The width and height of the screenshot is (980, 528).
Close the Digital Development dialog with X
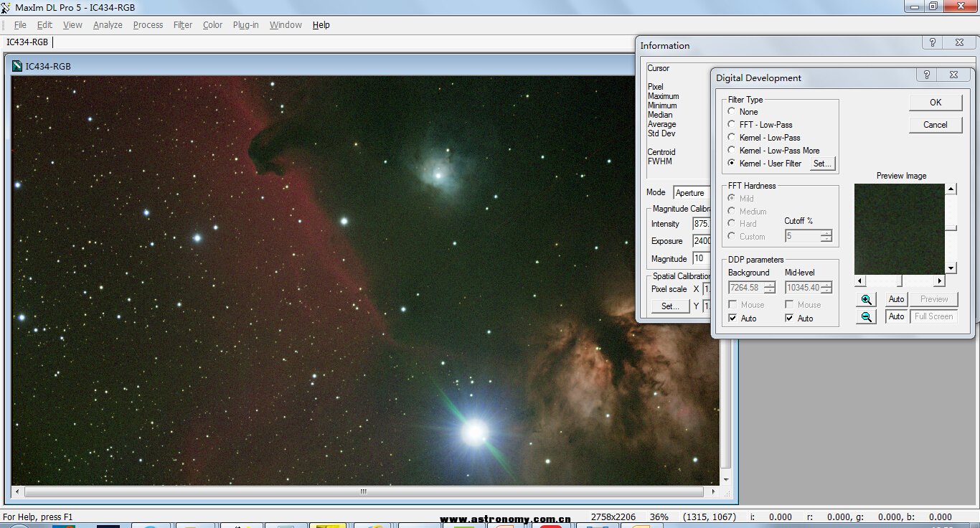[953, 75]
